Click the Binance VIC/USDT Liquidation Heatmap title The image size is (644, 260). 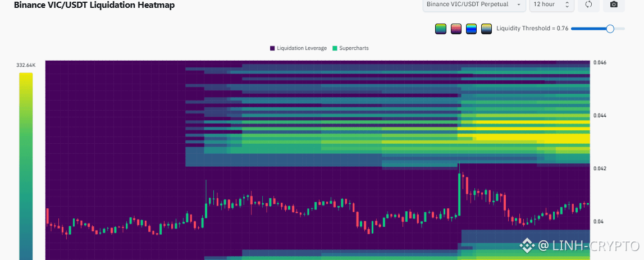click(x=94, y=5)
